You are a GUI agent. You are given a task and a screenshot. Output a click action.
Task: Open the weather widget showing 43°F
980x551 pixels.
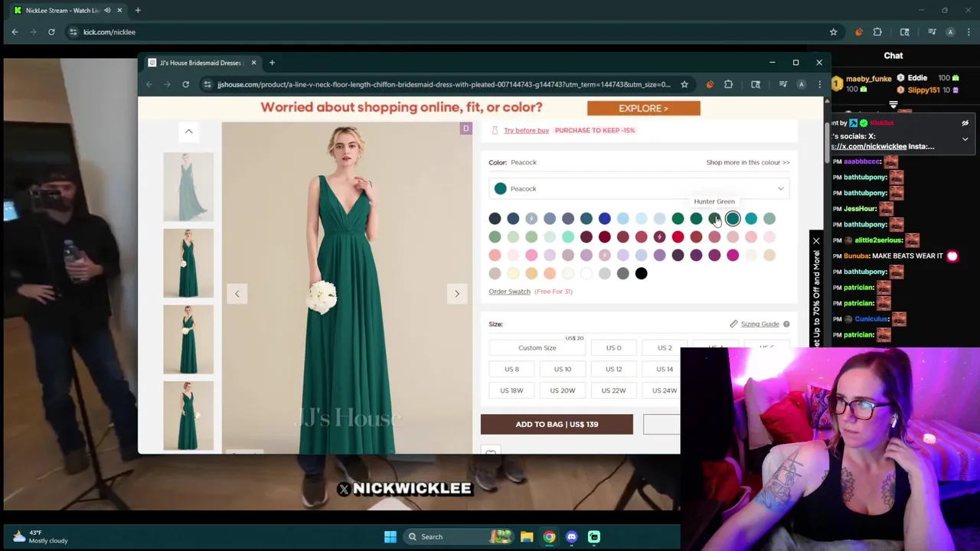coord(40,536)
